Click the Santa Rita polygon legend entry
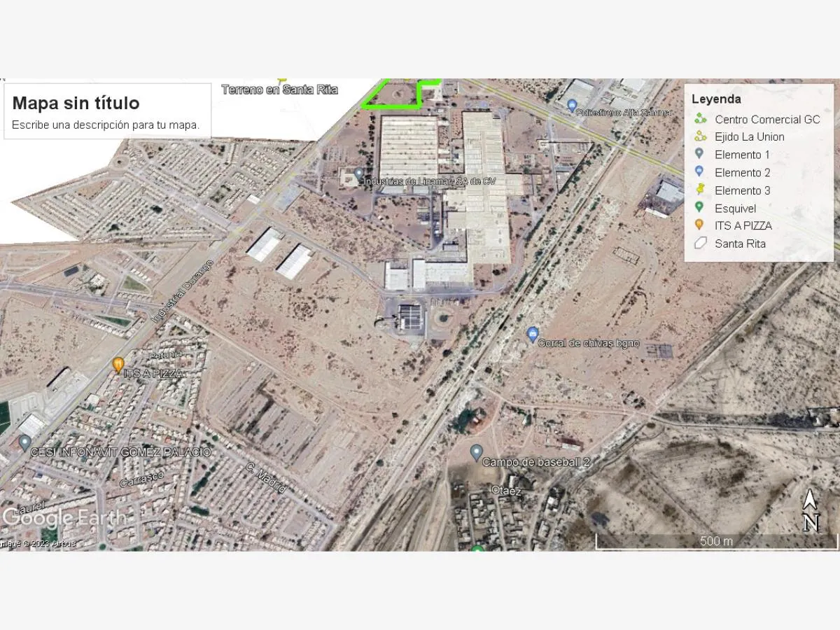This screenshot has height=630, width=840. pos(730,244)
